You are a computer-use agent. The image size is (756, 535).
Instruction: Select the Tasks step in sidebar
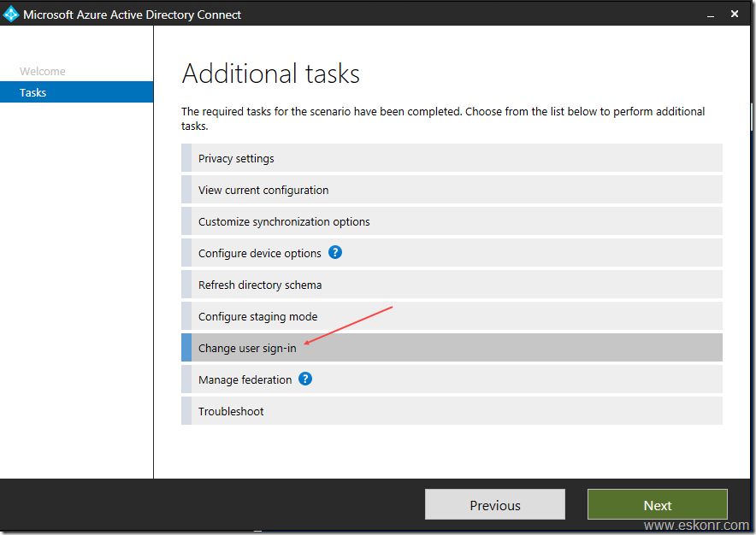click(x=77, y=92)
